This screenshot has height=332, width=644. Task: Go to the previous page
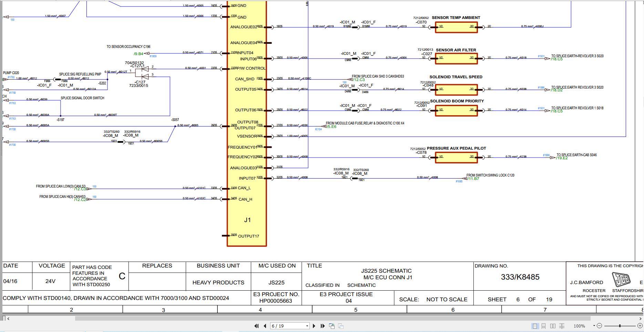click(264, 325)
